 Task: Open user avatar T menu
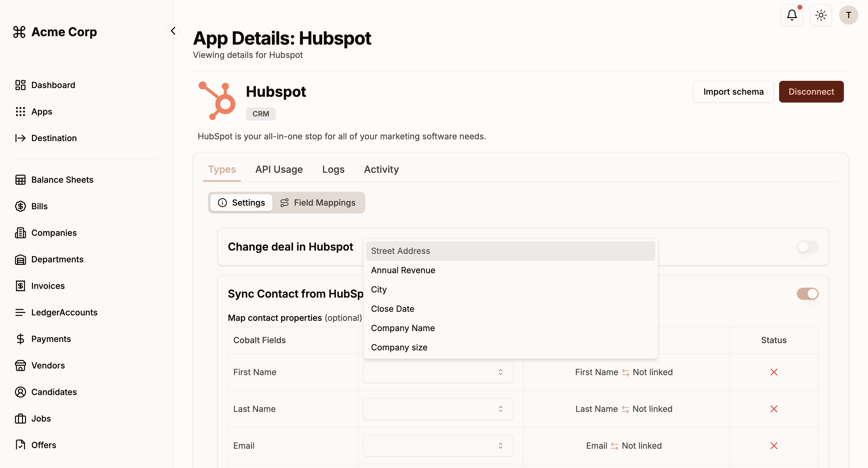(x=848, y=15)
